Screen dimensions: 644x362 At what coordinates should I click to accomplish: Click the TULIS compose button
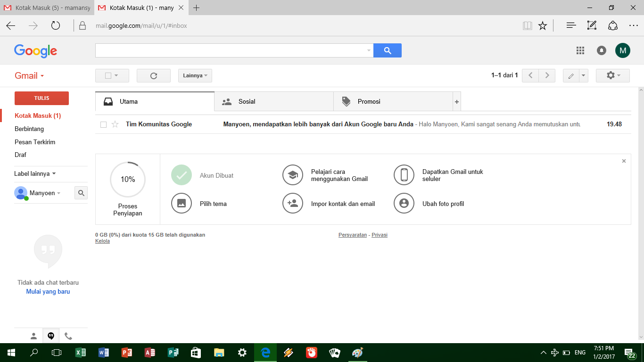[x=41, y=98]
